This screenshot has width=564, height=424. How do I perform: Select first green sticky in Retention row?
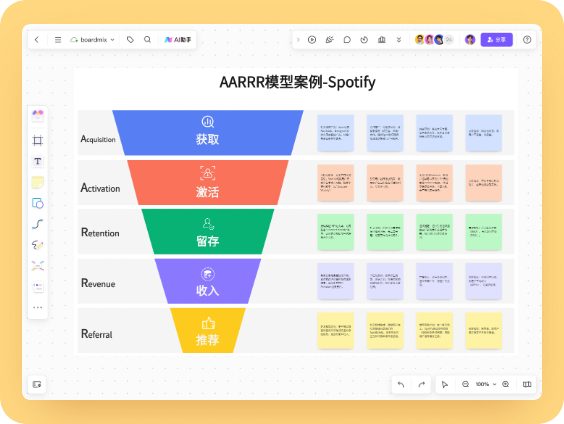(x=336, y=232)
